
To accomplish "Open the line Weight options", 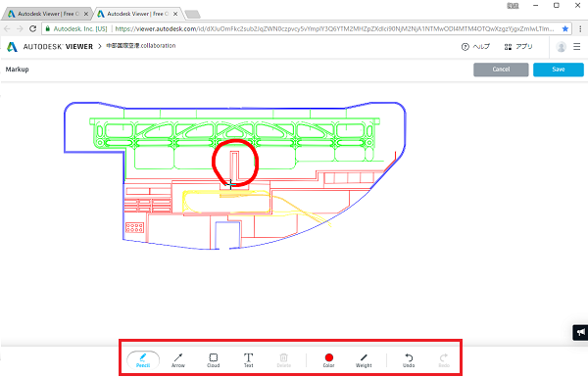I will coord(364,360).
